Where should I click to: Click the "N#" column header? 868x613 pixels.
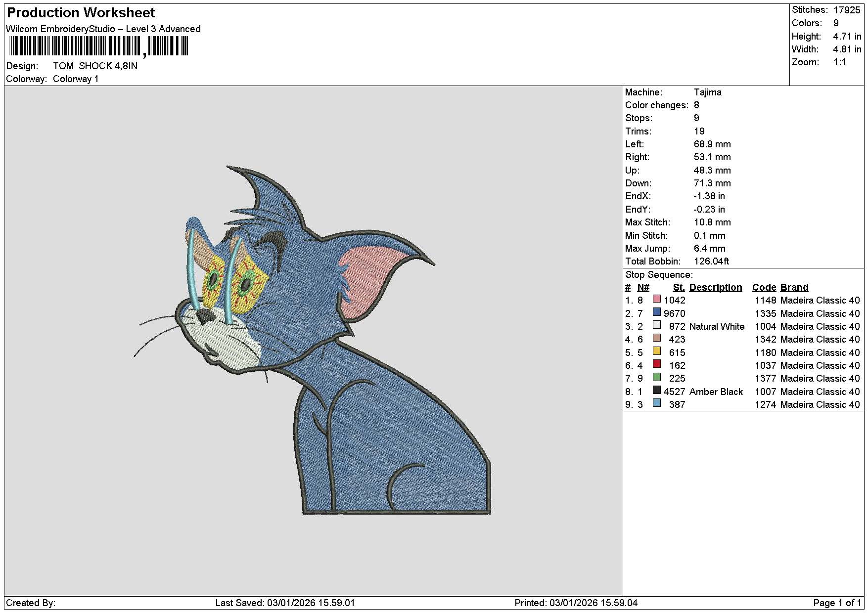(x=643, y=288)
